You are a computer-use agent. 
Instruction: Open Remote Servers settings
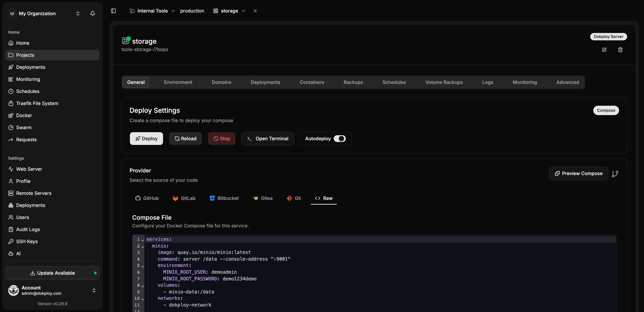point(52,193)
